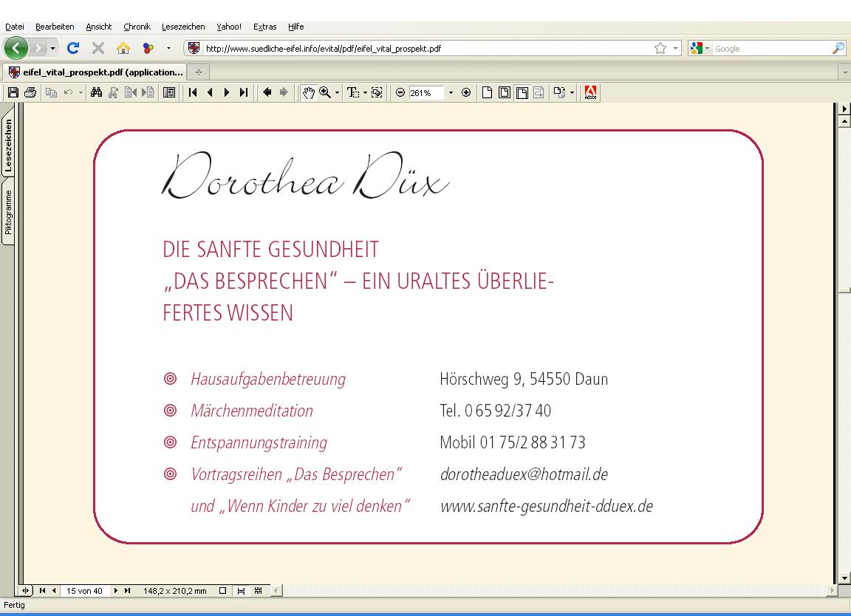Toggle continuous facing pages layout
Image resolution: width=851 pixels, height=616 pixels.
pyautogui.click(x=258, y=591)
